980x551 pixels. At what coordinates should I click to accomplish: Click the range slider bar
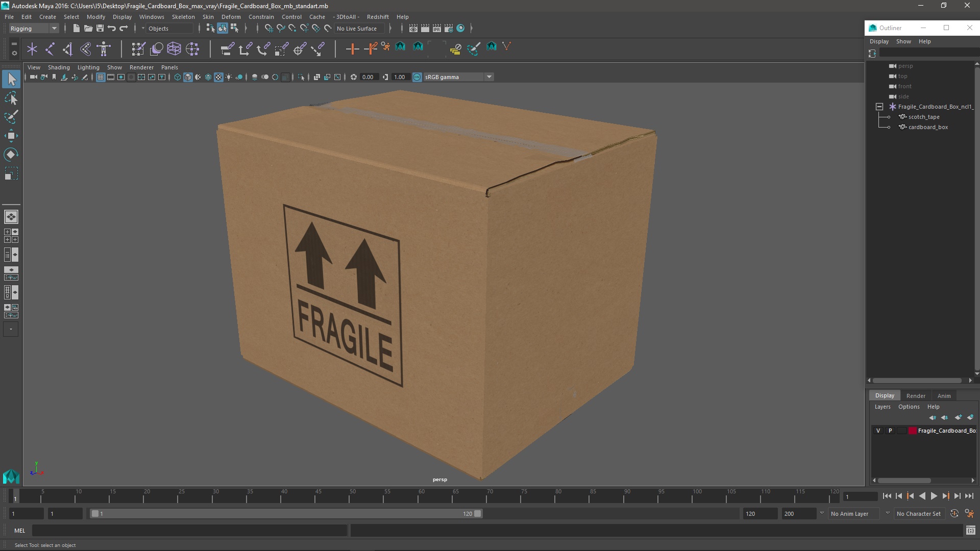(x=286, y=514)
